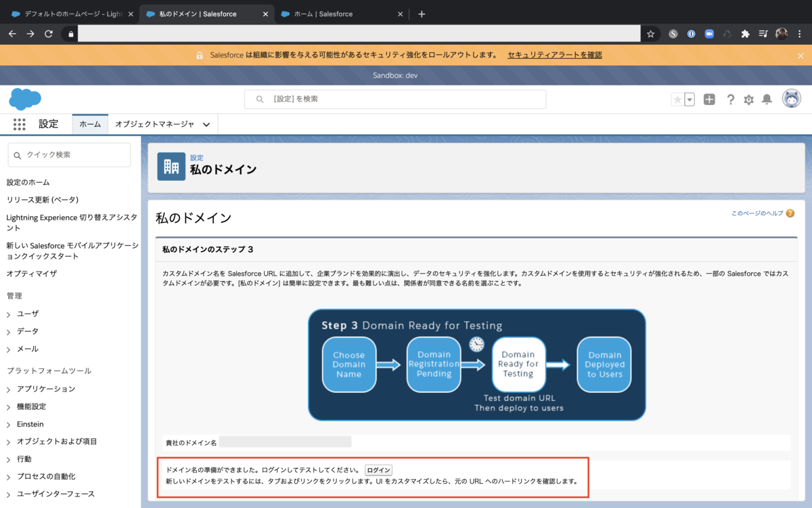
Task: Open the favorites list dropdown arrow
Action: 690,100
